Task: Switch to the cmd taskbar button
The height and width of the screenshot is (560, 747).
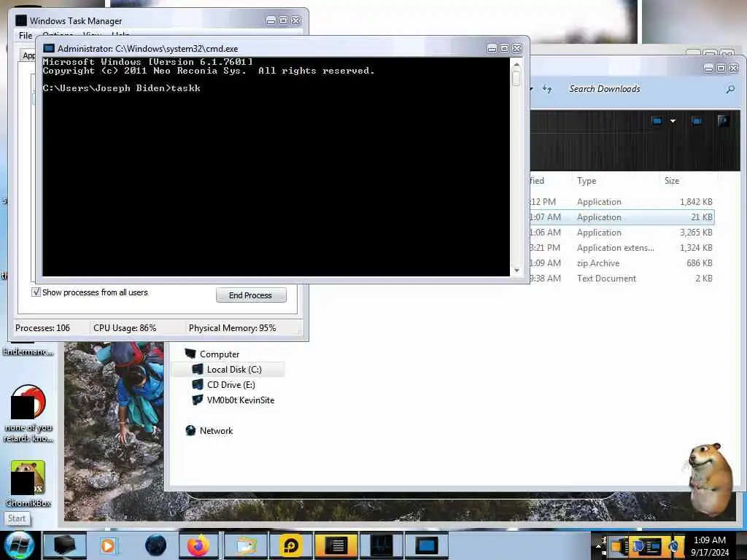Action: click(427, 545)
